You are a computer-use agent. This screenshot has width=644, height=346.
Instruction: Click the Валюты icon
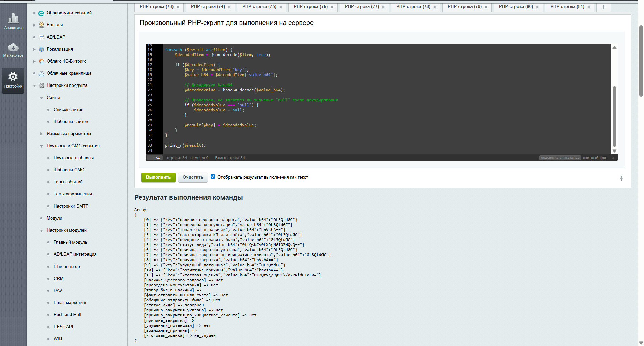41,25
